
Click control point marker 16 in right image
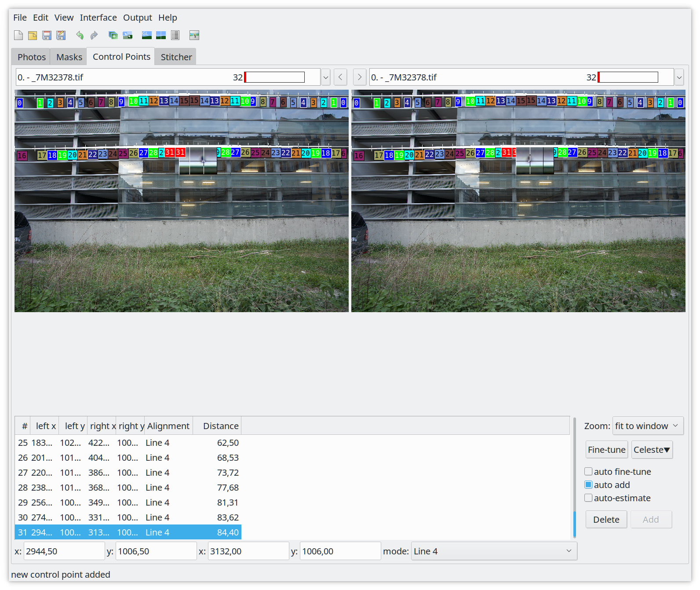(x=359, y=156)
